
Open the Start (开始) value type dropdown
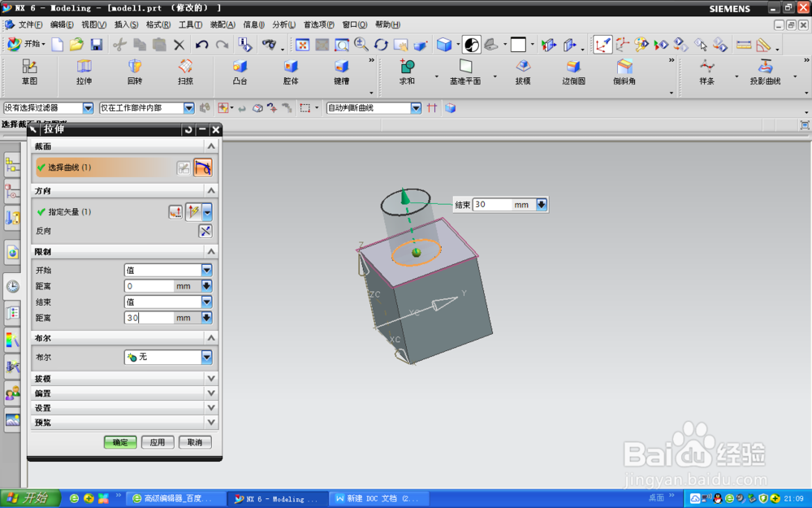[206, 270]
